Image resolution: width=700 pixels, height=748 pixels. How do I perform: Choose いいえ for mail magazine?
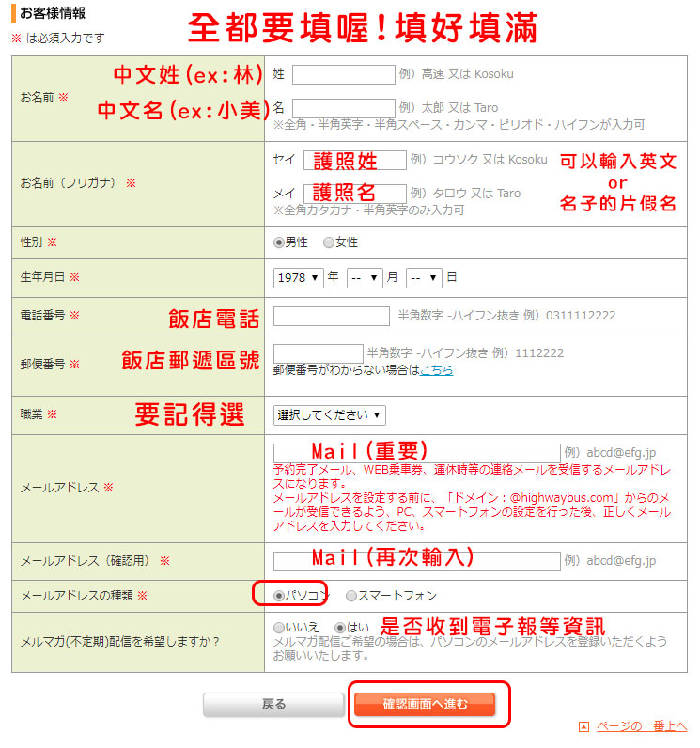click(278, 628)
